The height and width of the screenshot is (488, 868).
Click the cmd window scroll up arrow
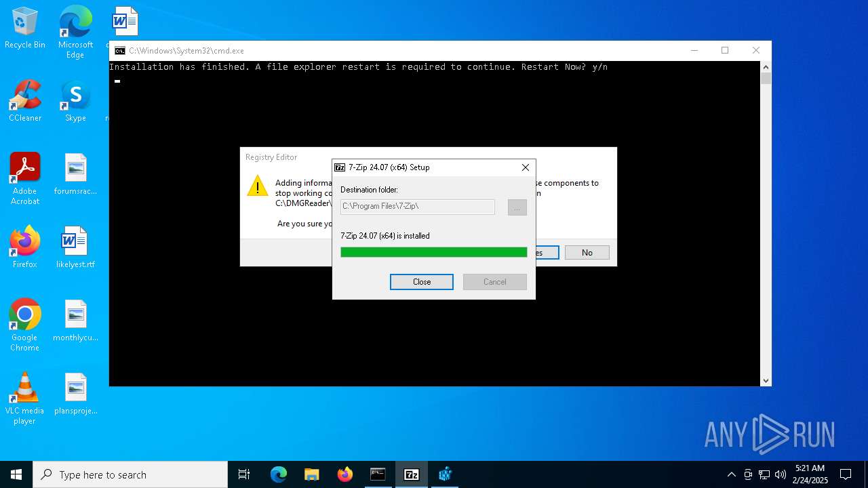(766, 67)
